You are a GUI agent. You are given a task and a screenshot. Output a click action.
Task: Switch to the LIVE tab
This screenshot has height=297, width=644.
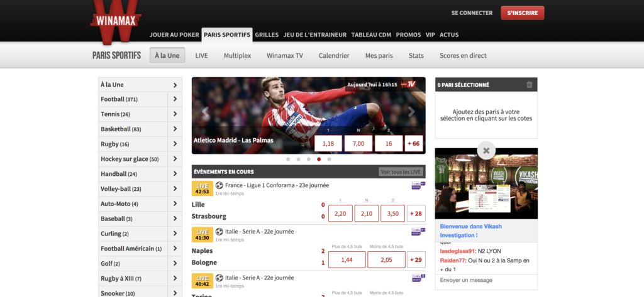click(202, 55)
